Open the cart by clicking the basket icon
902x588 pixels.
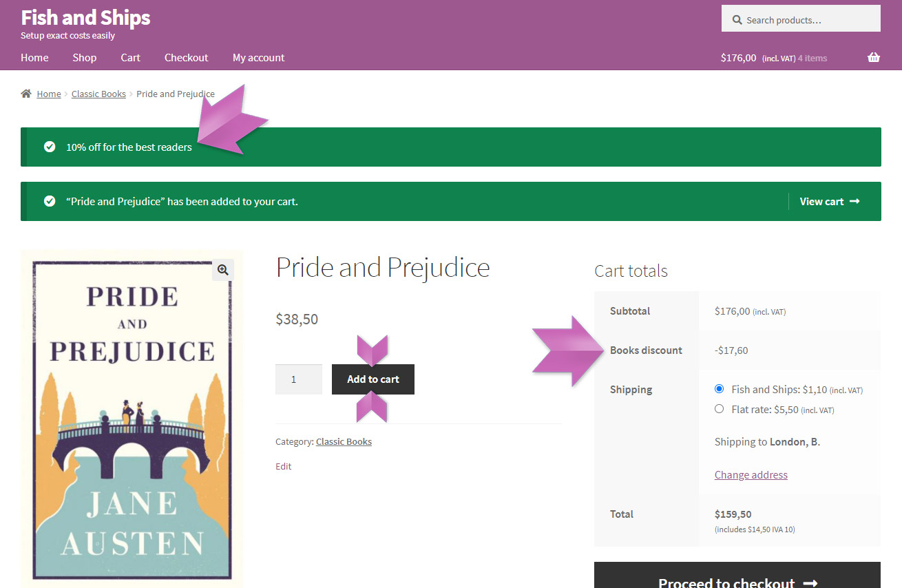click(873, 57)
